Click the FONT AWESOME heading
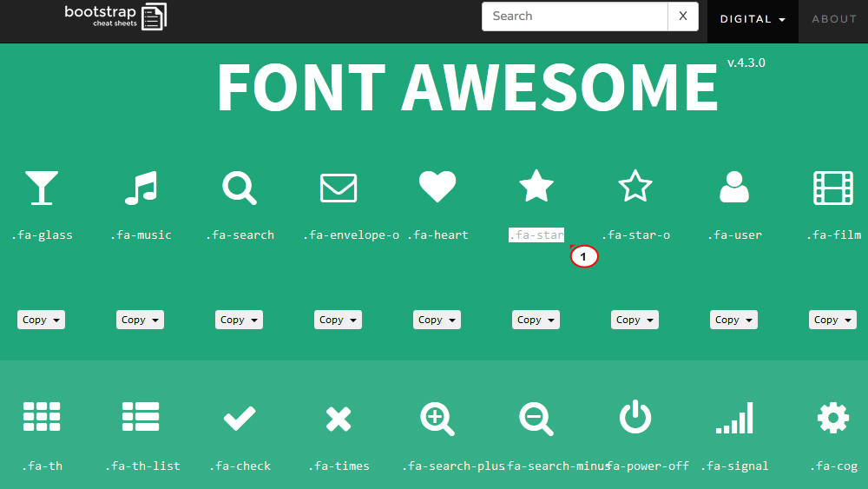 (467, 87)
